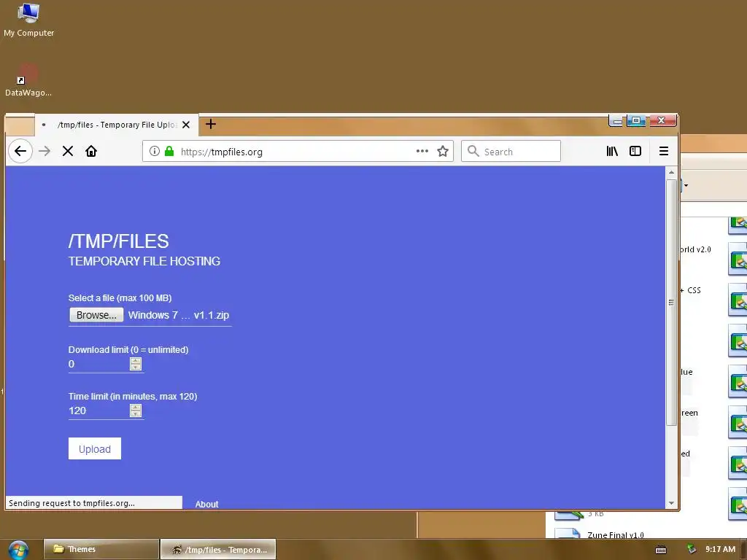The height and width of the screenshot is (560, 747).
Task: Minimize the Firefox window
Action: coord(617,121)
